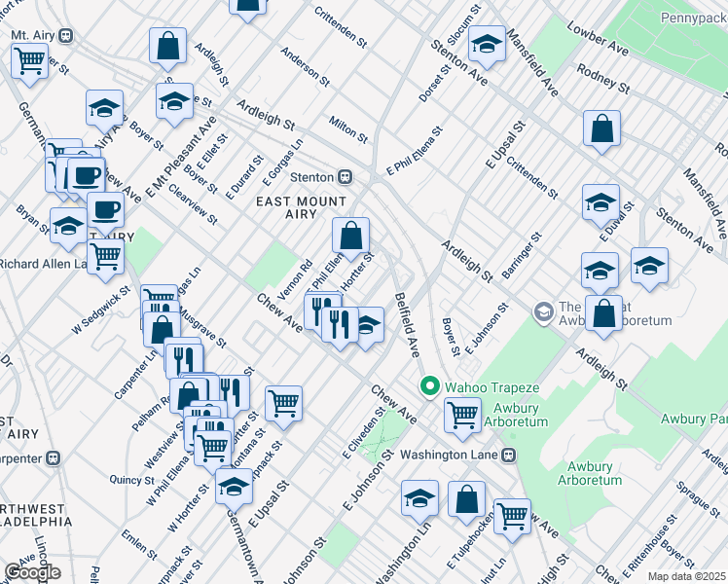The width and height of the screenshot is (728, 584).
Task: Click the Emlen St street label
Action: point(139,545)
